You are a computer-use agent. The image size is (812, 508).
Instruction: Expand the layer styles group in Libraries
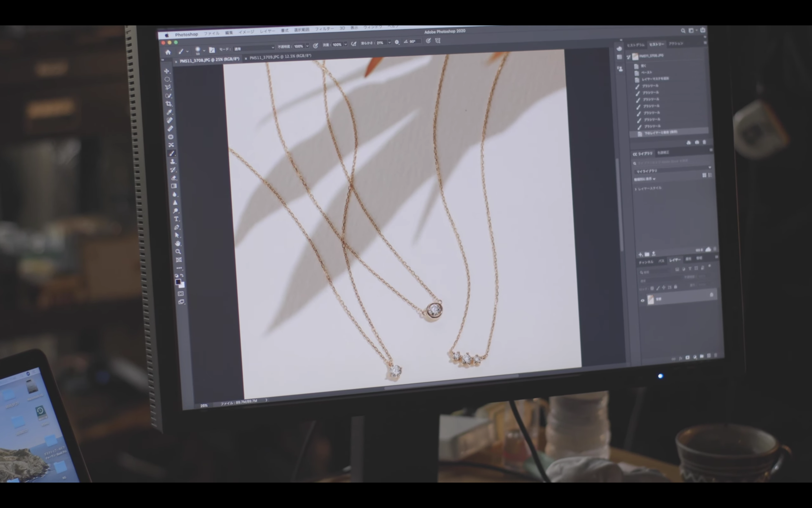pos(636,189)
